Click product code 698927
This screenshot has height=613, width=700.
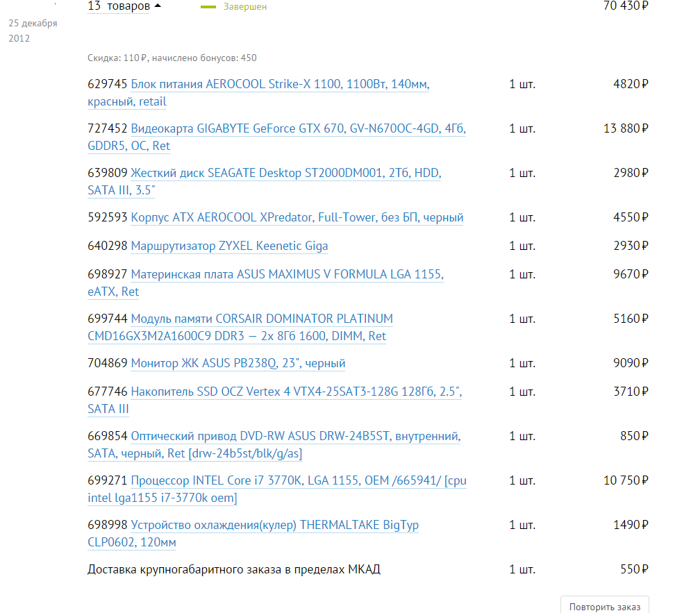(108, 274)
